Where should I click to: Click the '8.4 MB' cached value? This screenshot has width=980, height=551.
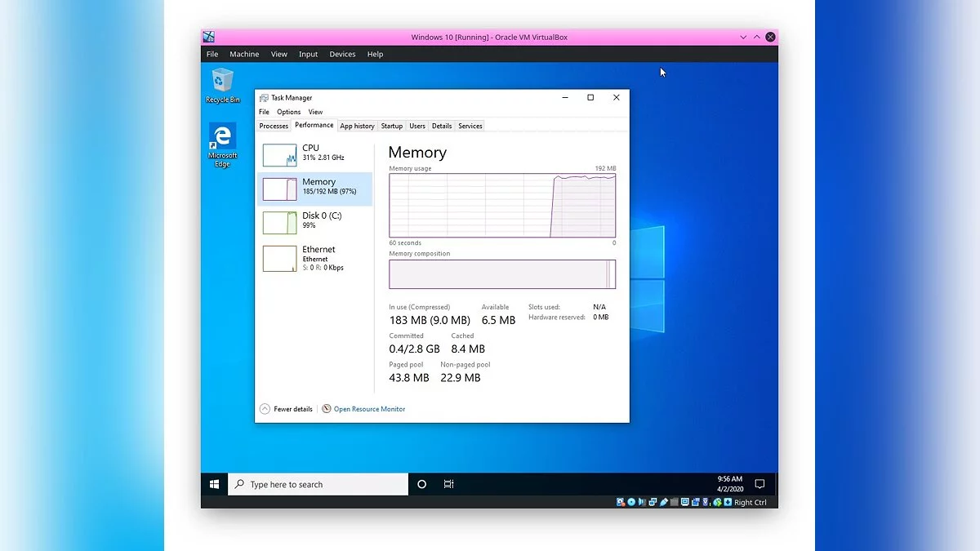click(468, 349)
